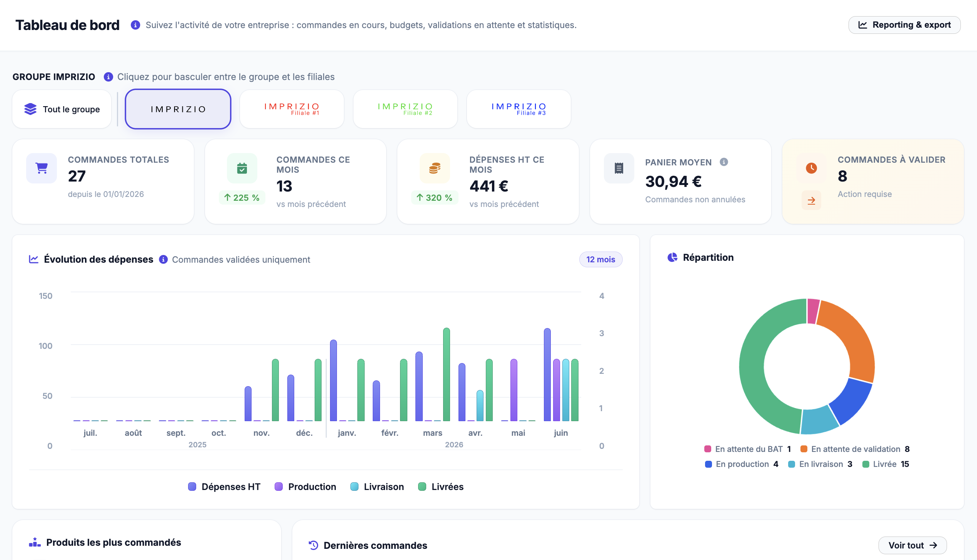This screenshot has width=977, height=560.
Task: Toggle the Livraison legend series
Action: click(377, 487)
